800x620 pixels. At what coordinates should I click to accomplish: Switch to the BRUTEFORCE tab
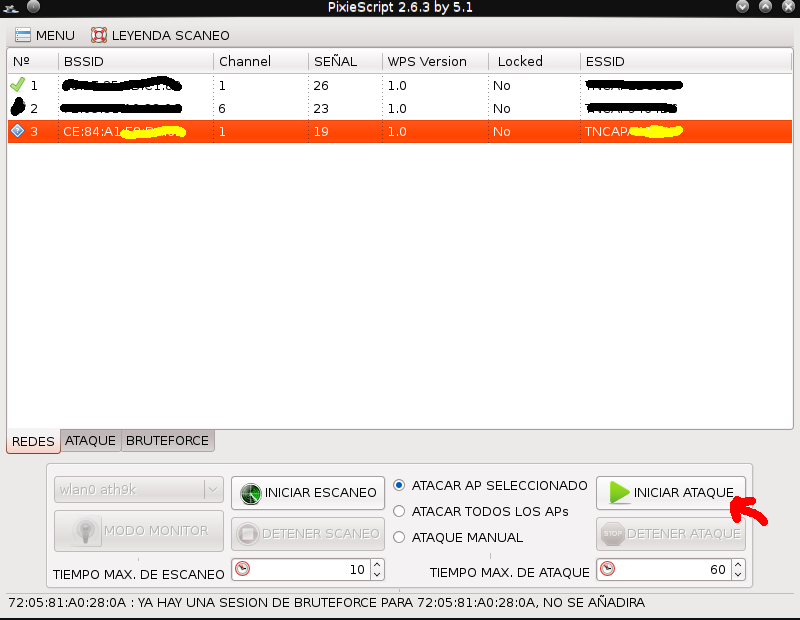(167, 440)
